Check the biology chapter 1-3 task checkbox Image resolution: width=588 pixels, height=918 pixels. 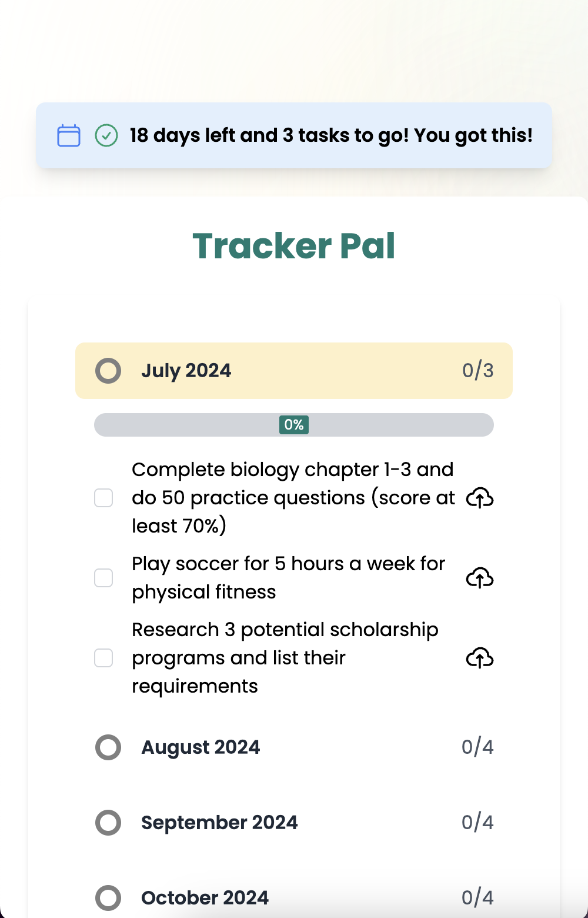tap(103, 498)
